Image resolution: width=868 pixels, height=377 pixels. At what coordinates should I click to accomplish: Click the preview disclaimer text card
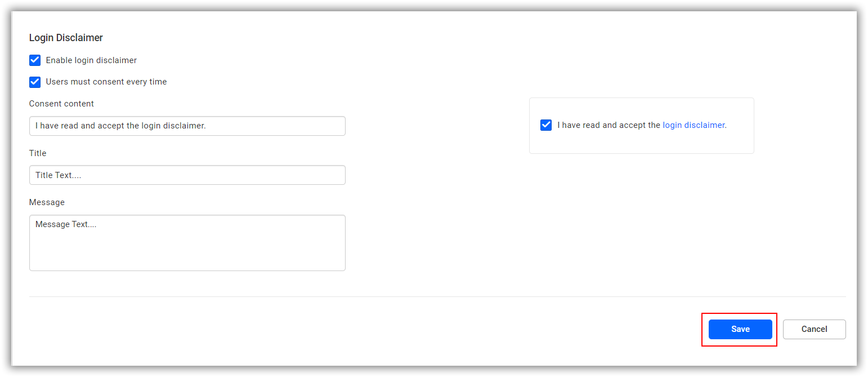pos(641,125)
